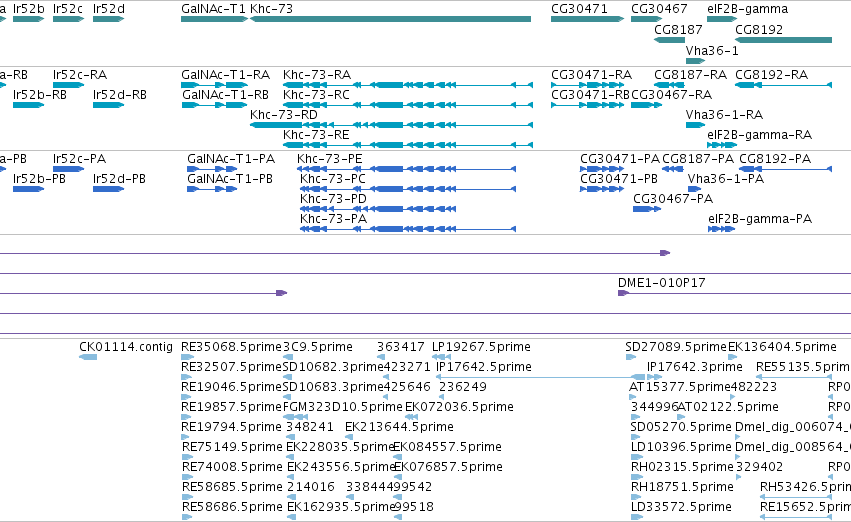The width and height of the screenshot is (851, 522).
Task: Select protein label Ir52b-PB
Action: point(39,179)
